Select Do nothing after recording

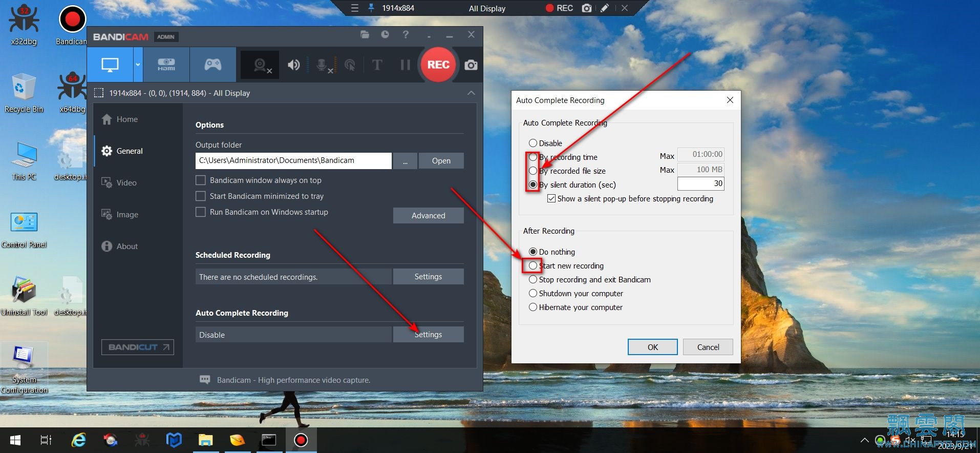pyautogui.click(x=533, y=252)
